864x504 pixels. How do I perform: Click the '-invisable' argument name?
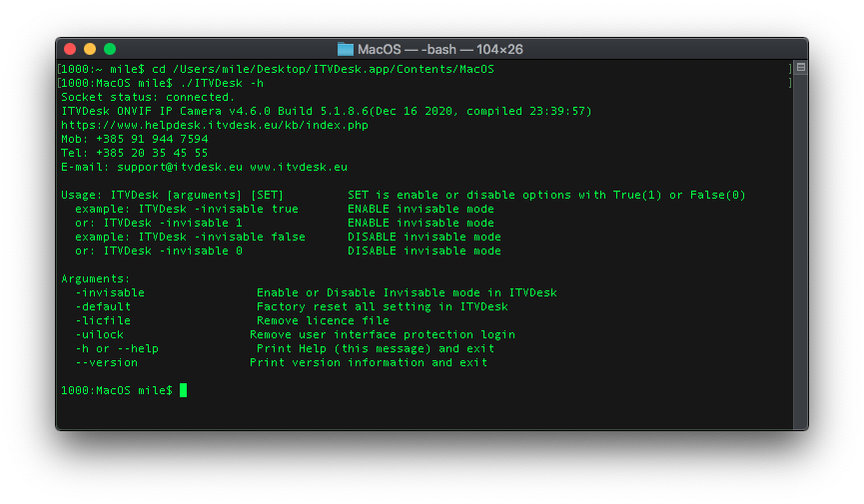(x=110, y=292)
